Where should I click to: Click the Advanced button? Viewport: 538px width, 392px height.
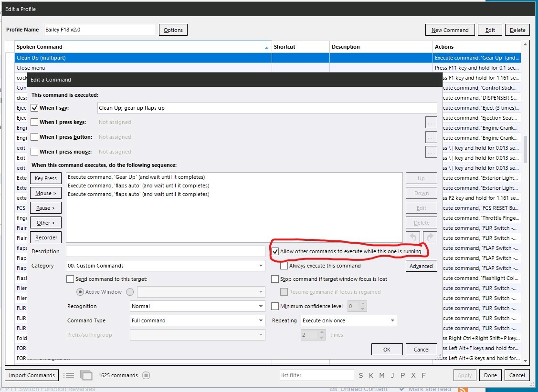click(421, 266)
